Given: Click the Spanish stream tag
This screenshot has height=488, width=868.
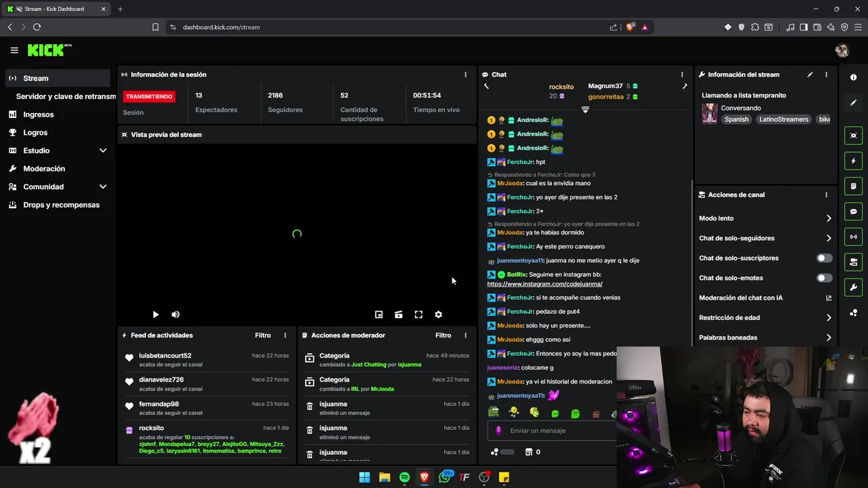Looking at the screenshot, I should click(736, 119).
